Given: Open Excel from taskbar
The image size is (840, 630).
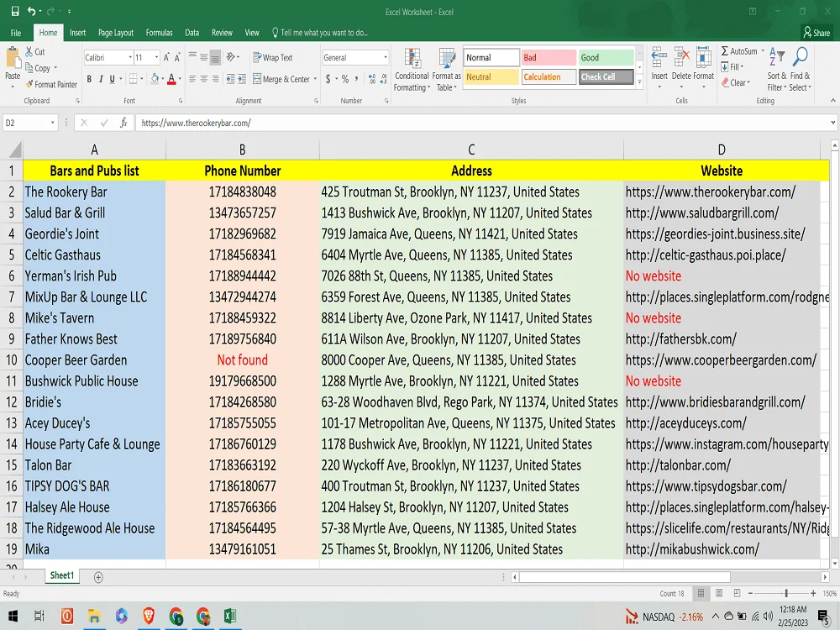Looking at the screenshot, I should click(x=230, y=616).
